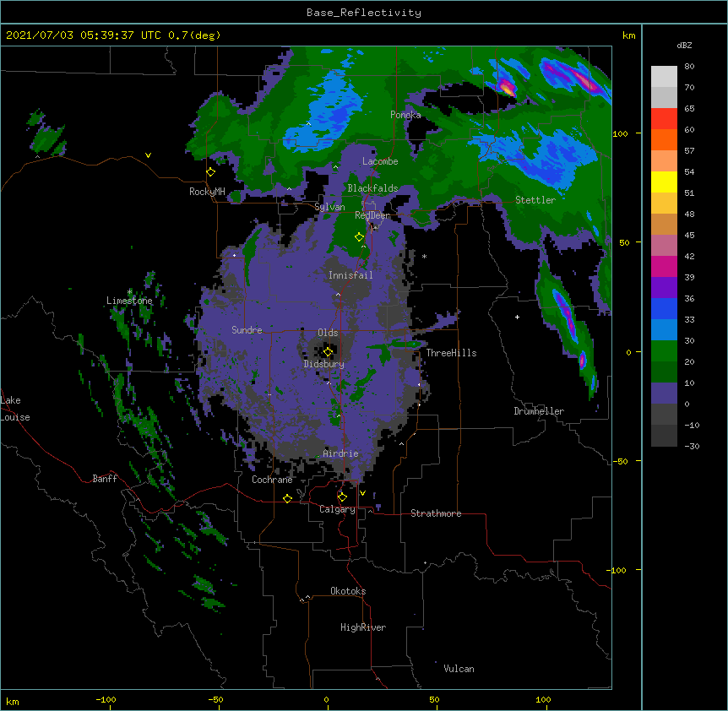The height and width of the screenshot is (711, 728).
Task: Click the Calgary city label
Action: tap(337, 509)
